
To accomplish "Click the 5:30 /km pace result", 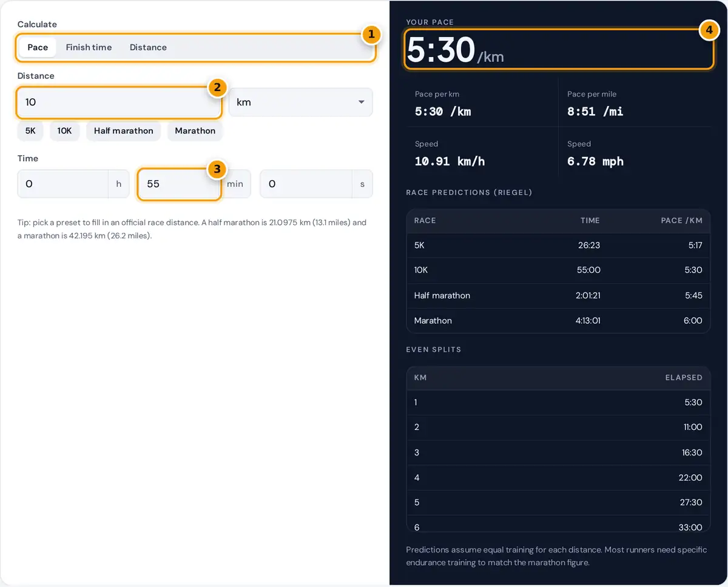I will click(455, 50).
